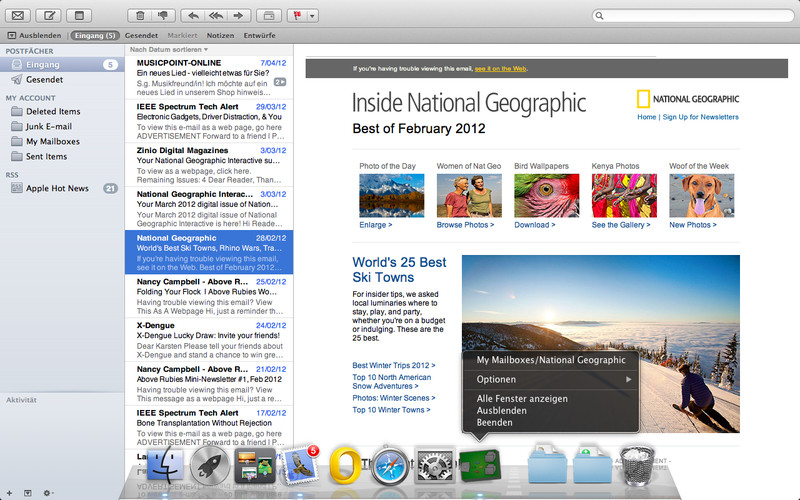Screen dimensions: 800x500
Task: Open the National Geographic Interactive 3/03/12 message
Action: pyautogui.click(x=209, y=209)
